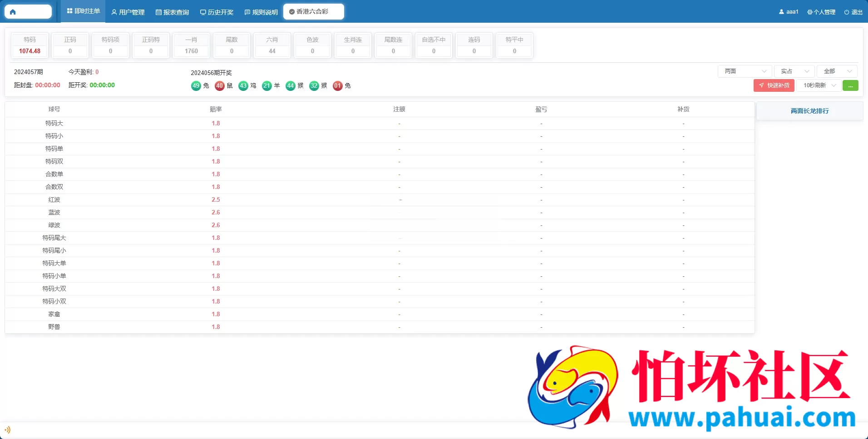The width and height of the screenshot is (868, 439).
Task: Click the 特码大 row
Action: [x=380, y=124]
